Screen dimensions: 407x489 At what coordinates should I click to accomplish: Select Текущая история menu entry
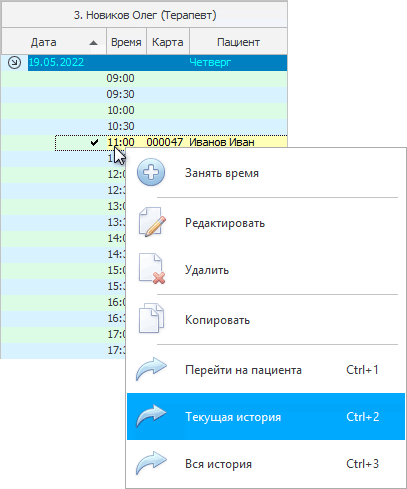266,416
